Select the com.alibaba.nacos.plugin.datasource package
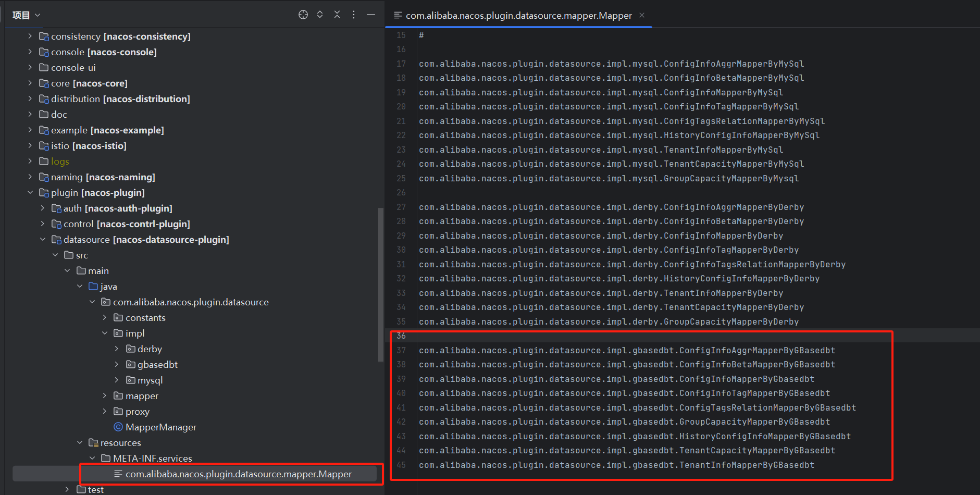Viewport: 980px width, 495px height. tap(191, 302)
